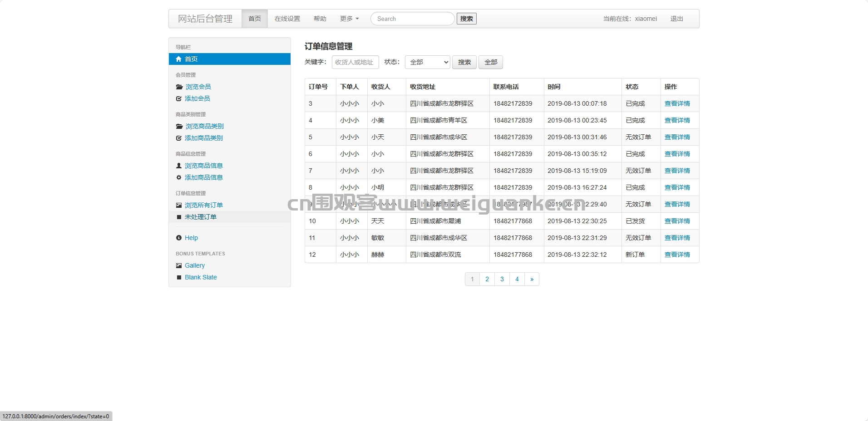868x421 pixels.
Task: Click folder icon next to 浏览商品类别
Action: pyautogui.click(x=179, y=126)
